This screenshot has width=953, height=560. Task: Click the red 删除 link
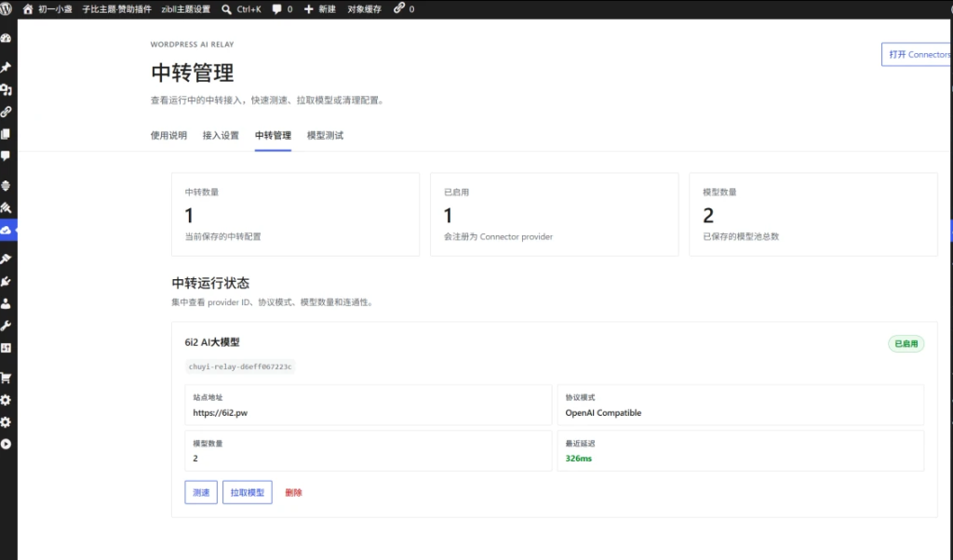(x=293, y=493)
